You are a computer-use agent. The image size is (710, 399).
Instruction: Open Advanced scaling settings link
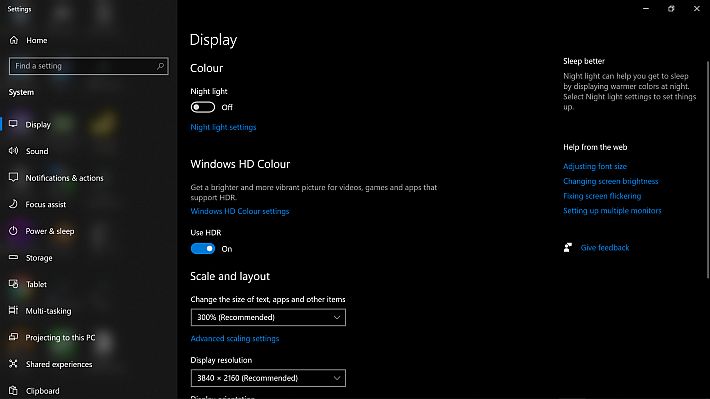click(235, 339)
